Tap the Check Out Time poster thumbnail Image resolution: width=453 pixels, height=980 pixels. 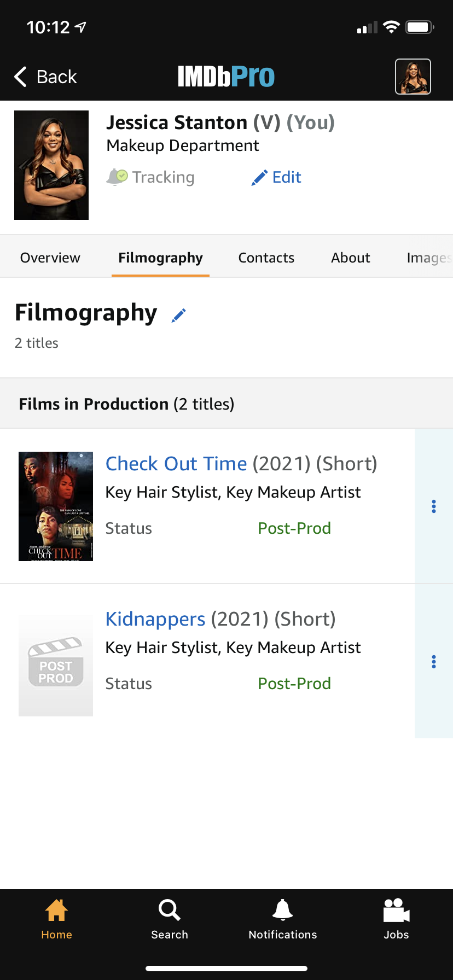(56, 506)
